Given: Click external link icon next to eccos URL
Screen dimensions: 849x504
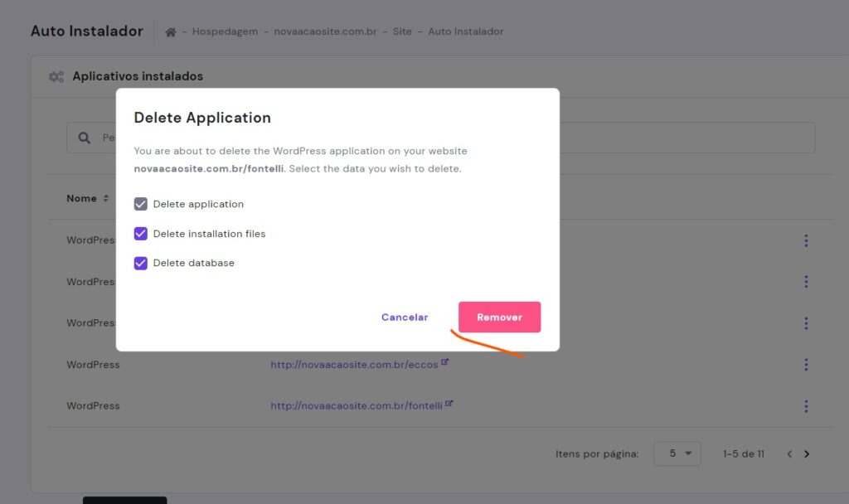Looking at the screenshot, I should click(x=445, y=362).
